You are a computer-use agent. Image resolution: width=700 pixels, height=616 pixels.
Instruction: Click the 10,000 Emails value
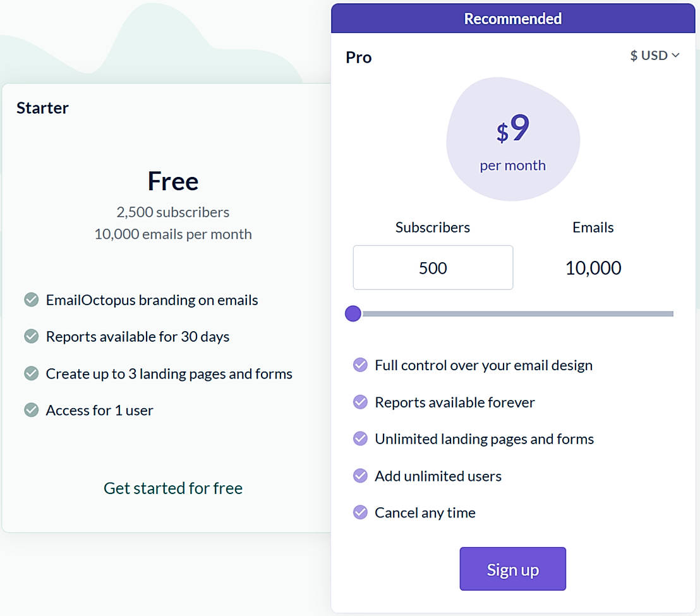(593, 268)
